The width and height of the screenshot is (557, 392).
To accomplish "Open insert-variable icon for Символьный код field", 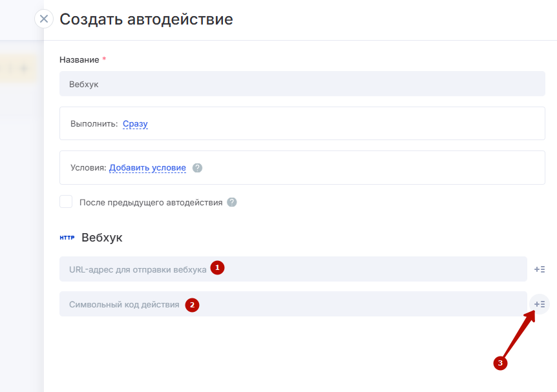I will point(540,304).
